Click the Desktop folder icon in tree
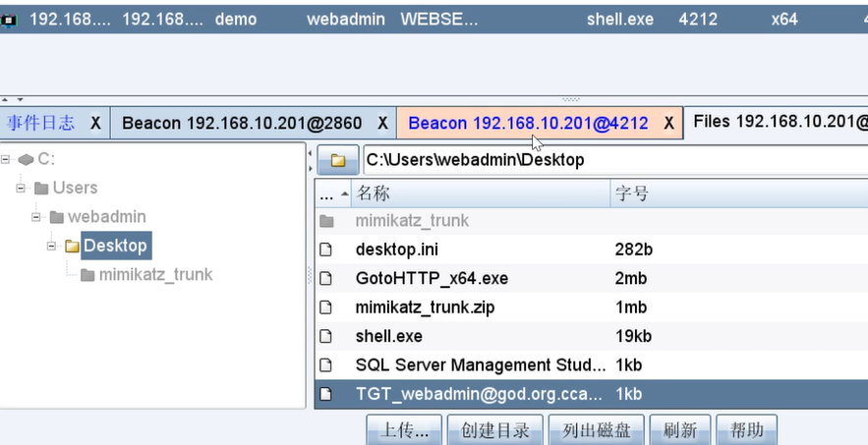Screen dimensions: 868x445 click(72, 246)
